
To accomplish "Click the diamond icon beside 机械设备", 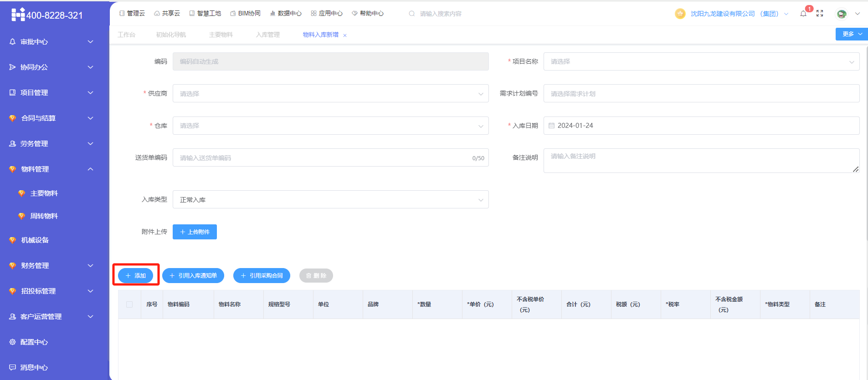I will pyautogui.click(x=12, y=240).
